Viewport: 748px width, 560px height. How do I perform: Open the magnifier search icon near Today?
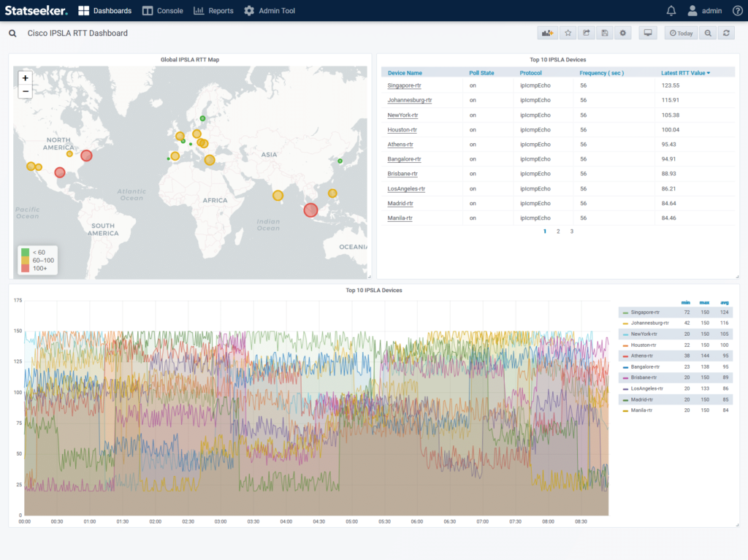(x=706, y=33)
